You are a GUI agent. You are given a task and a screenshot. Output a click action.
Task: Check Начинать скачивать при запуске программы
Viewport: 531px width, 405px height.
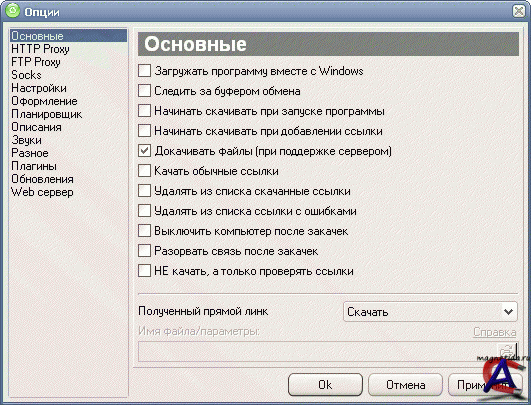click(145, 111)
